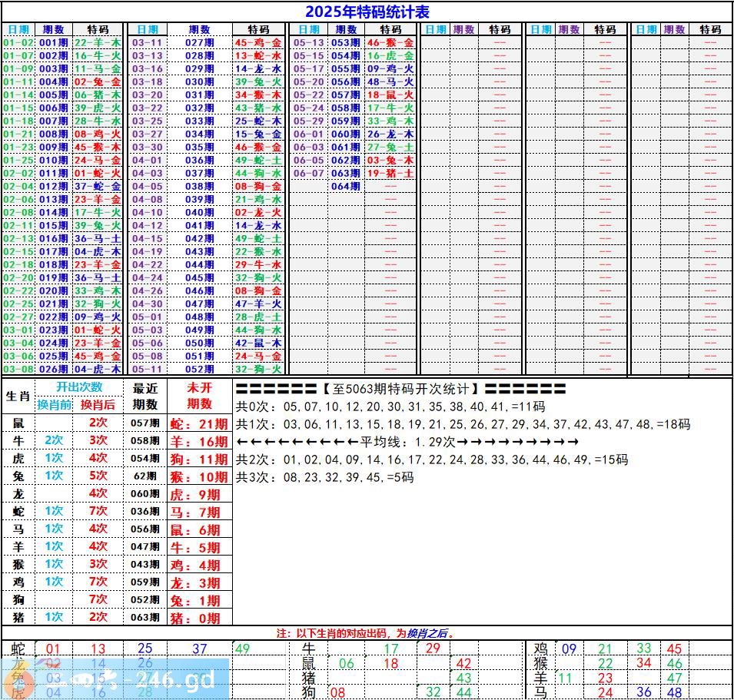Image resolution: width=734 pixels, height=700 pixels.
Task: Click the 猪：0期 cell
Action: [x=199, y=618]
